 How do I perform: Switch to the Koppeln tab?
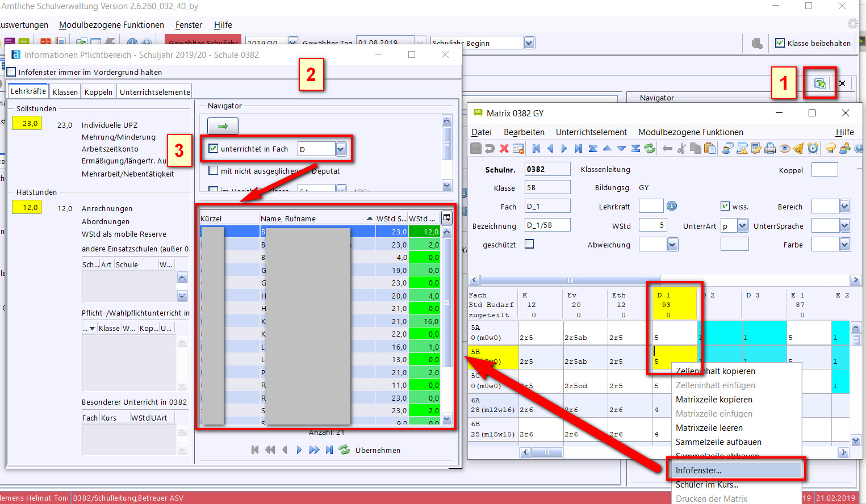click(x=98, y=92)
